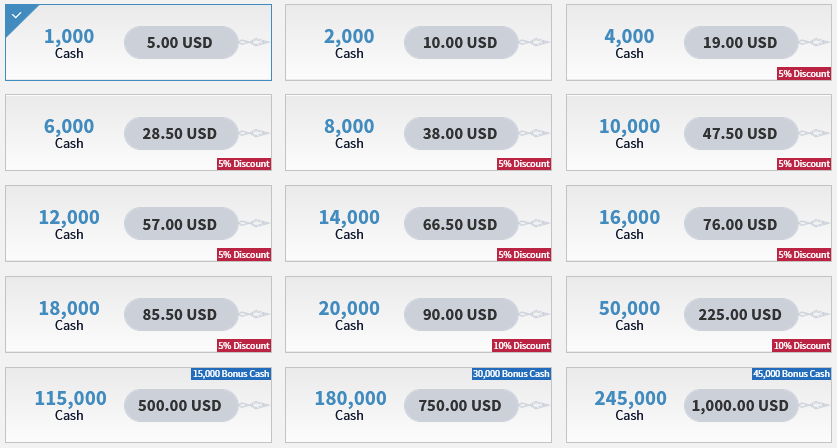This screenshot has height=448, width=837.
Task: Click the chain icon next to 10.00 USD
Action: (x=535, y=43)
